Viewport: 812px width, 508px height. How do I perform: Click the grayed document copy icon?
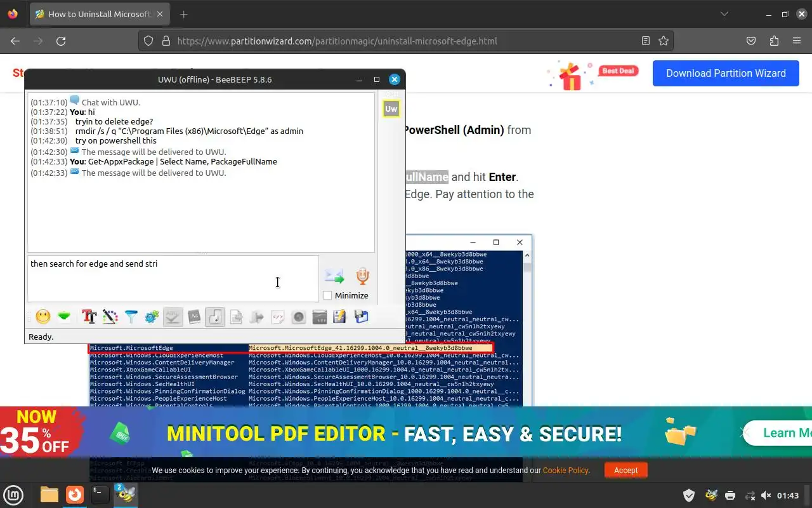[x=236, y=316]
